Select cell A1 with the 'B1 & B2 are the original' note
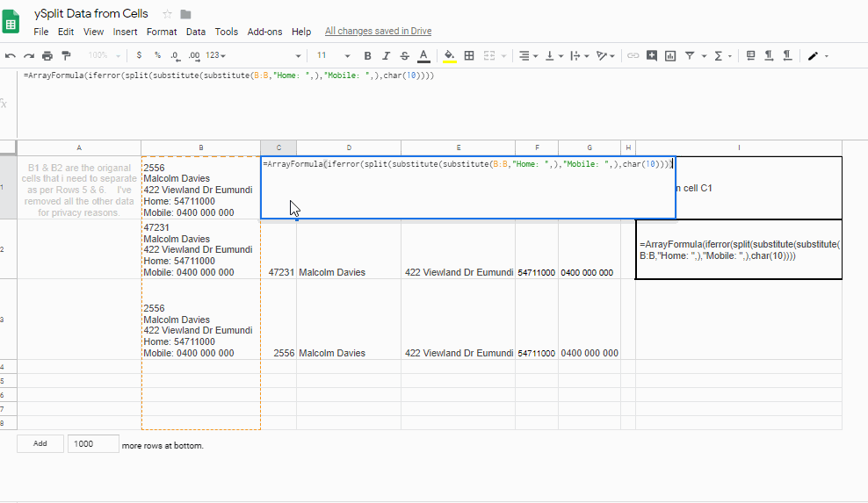The image size is (868, 503). (x=79, y=188)
